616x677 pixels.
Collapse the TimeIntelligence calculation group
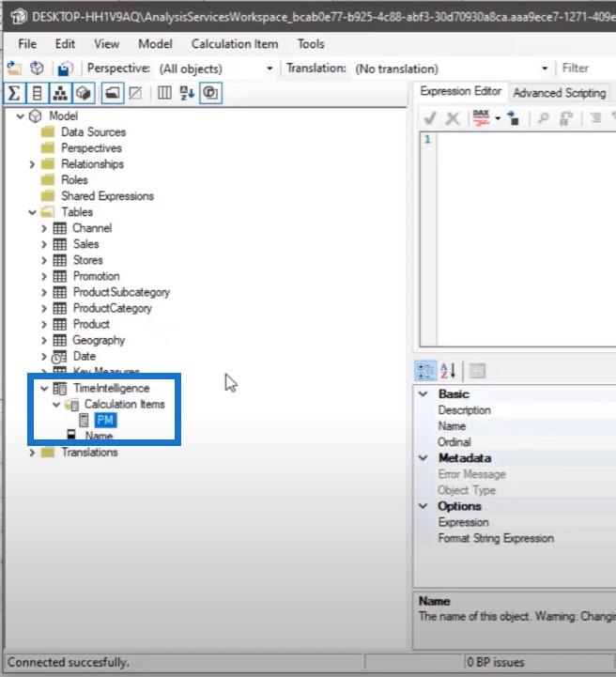coord(44,389)
